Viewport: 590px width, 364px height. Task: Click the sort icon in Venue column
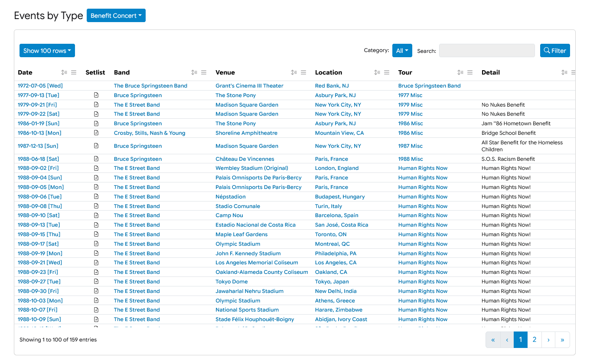pos(294,72)
